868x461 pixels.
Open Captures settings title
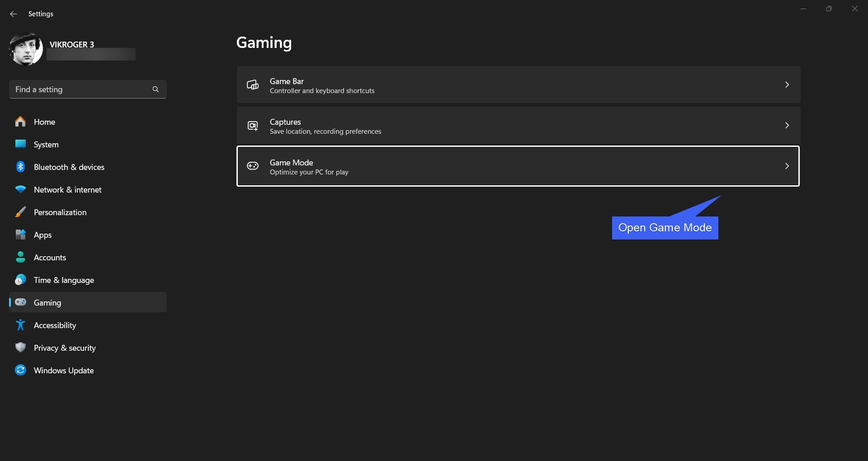pos(285,122)
